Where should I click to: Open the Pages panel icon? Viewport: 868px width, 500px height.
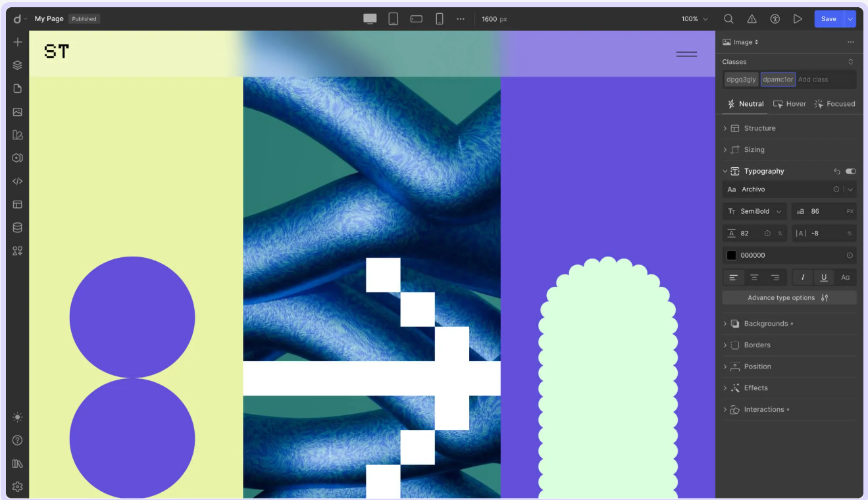point(18,88)
